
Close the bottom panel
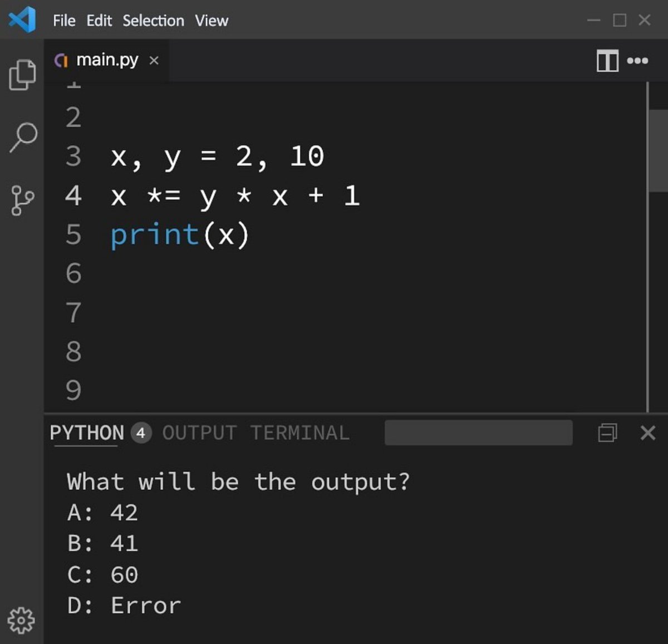647,432
